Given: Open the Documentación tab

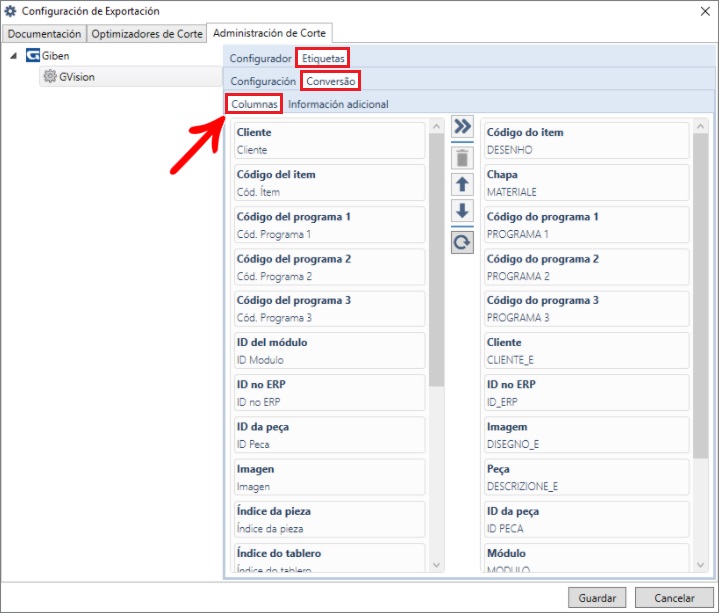Looking at the screenshot, I should pyautogui.click(x=44, y=34).
